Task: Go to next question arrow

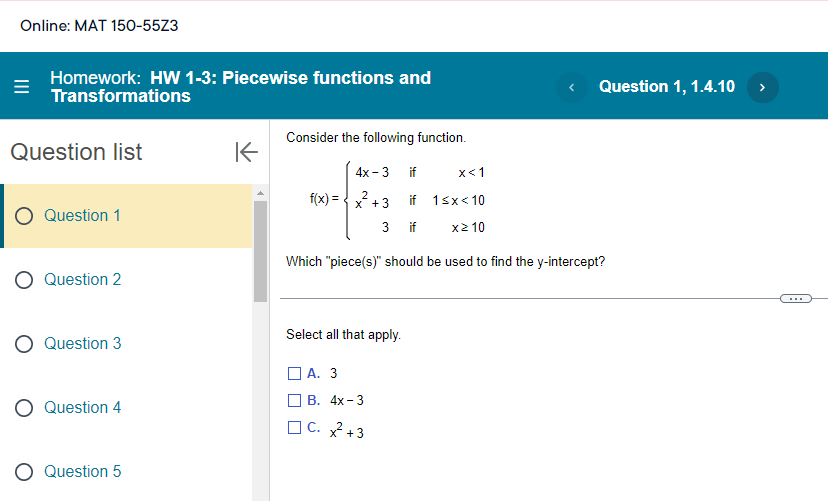Action: pyautogui.click(x=762, y=87)
